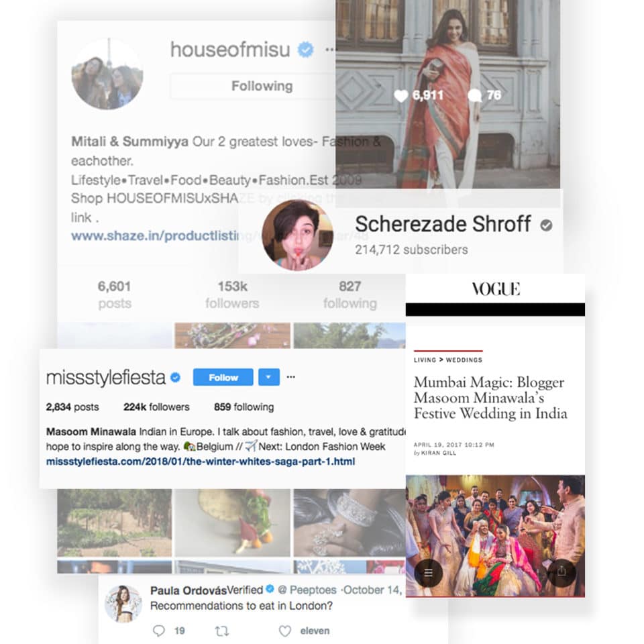Open the missstylefiesta.com winter whites link
The image size is (644, 644).
click(201, 462)
